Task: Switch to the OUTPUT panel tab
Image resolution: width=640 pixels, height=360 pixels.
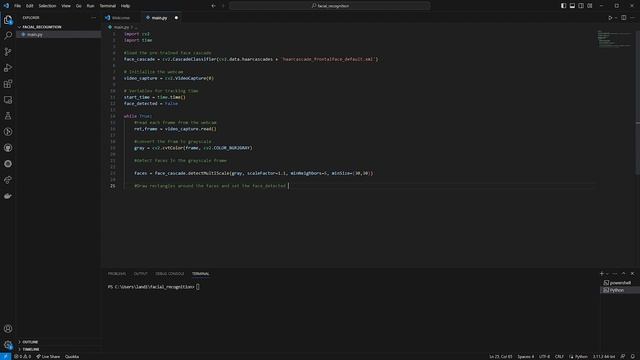Action: (x=140, y=273)
